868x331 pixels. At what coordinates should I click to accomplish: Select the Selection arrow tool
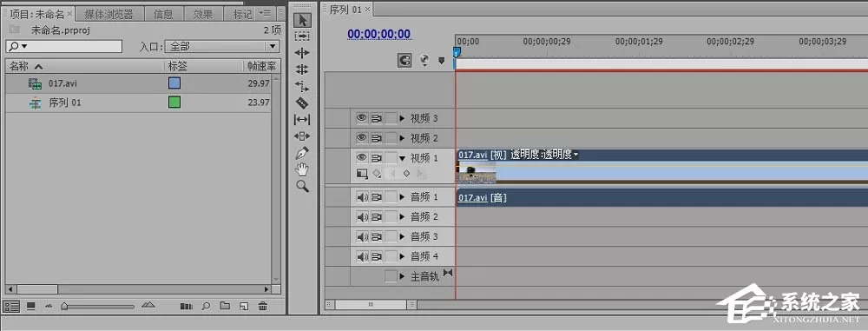pos(302,21)
